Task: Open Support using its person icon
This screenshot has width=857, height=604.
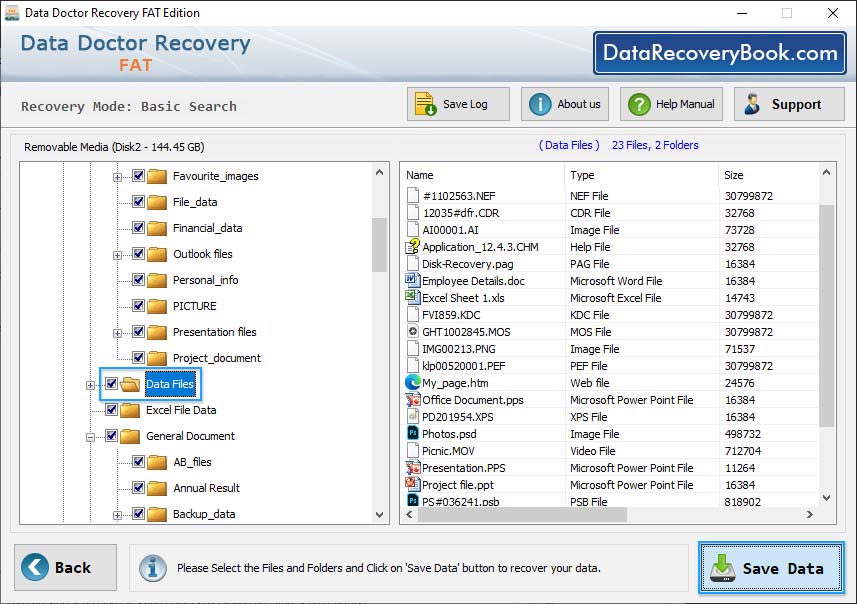Action: (752, 103)
